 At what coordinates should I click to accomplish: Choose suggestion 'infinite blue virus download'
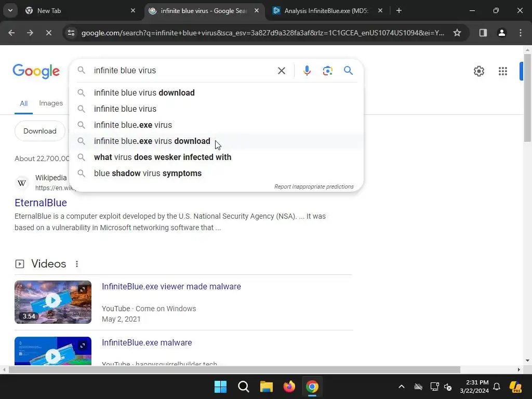tap(217, 92)
